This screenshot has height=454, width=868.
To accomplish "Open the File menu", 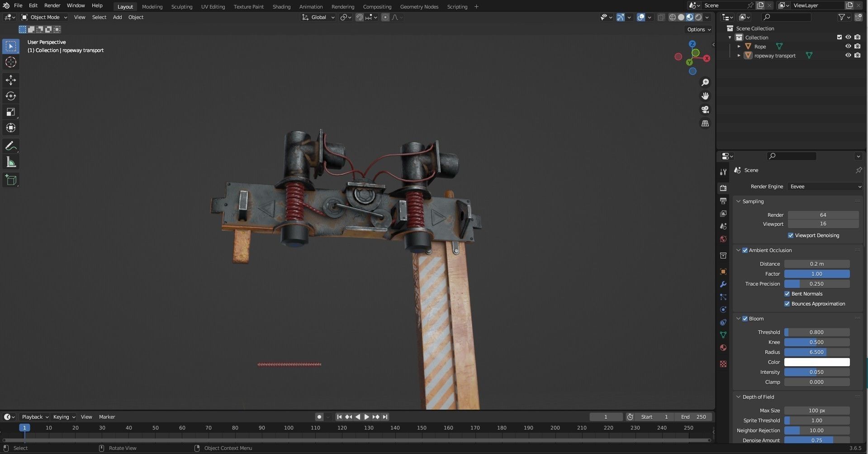I will [18, 5].
